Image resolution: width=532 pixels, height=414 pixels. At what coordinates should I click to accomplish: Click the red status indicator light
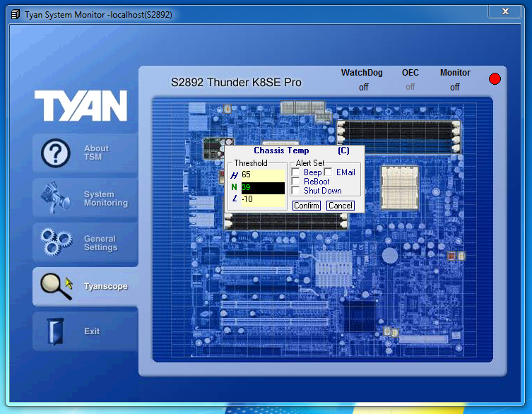tap(495, 78)
